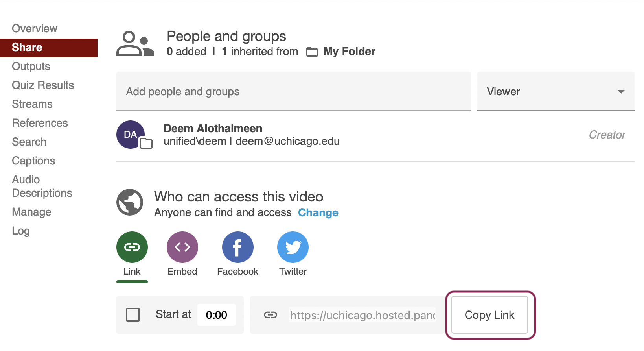Open the Streams sidebar item
This screenshot has height=351, width=644.
pos(32,104)
